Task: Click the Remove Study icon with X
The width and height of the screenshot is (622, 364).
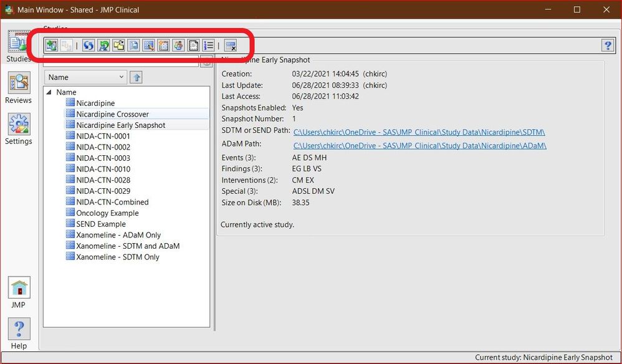Action: point(231,45)
